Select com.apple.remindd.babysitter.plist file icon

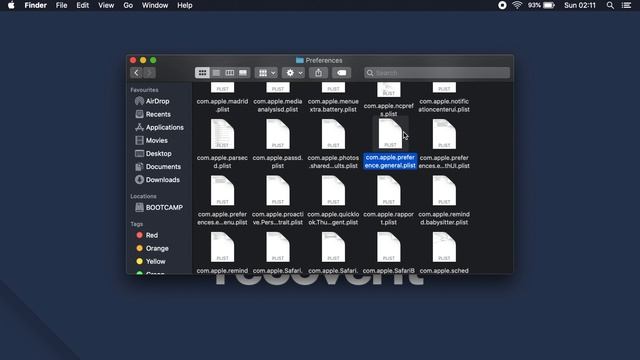coord(444,191)
